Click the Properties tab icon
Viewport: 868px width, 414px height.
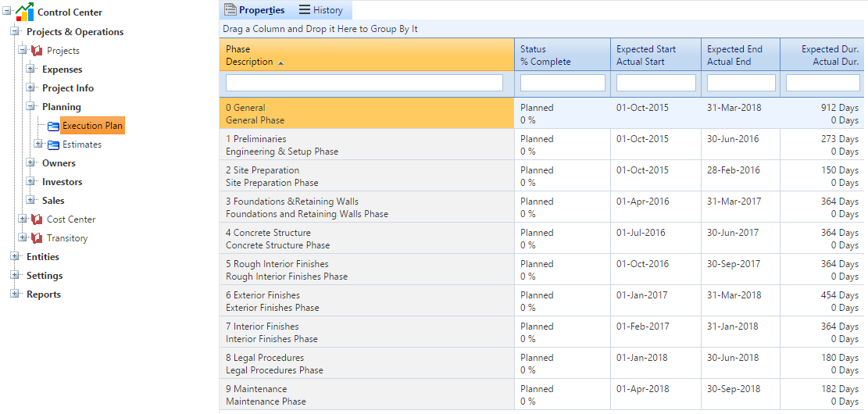(x=230, y=10)
